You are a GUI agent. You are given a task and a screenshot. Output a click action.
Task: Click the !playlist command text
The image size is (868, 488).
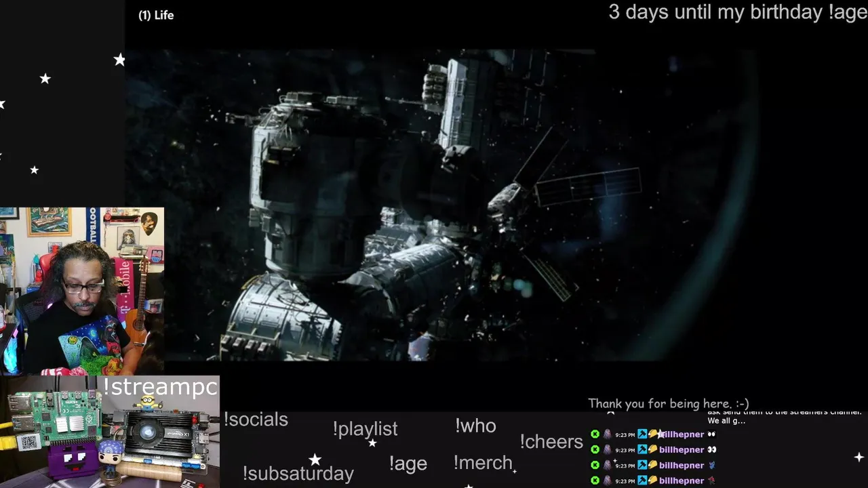point(365,429)
